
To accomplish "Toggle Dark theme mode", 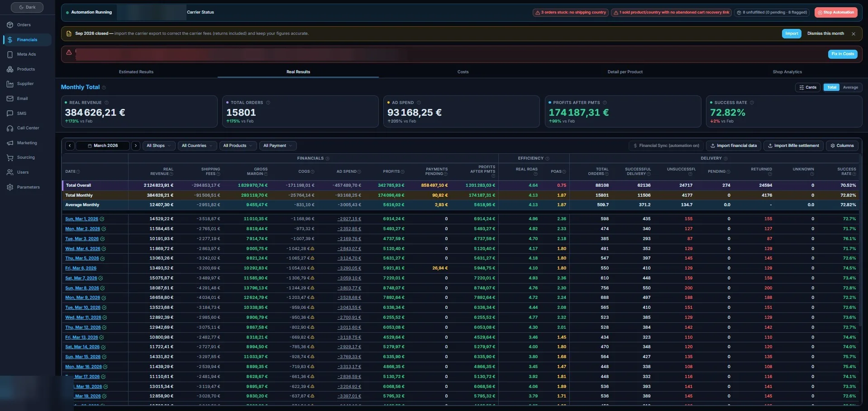I will pyautogui.click(x=27, y=7).
